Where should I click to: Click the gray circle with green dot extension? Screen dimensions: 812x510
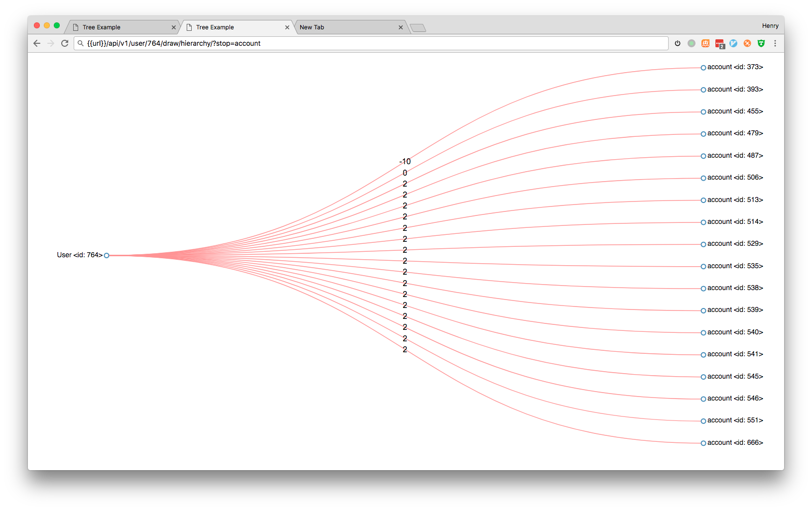[x=692, y=43]
